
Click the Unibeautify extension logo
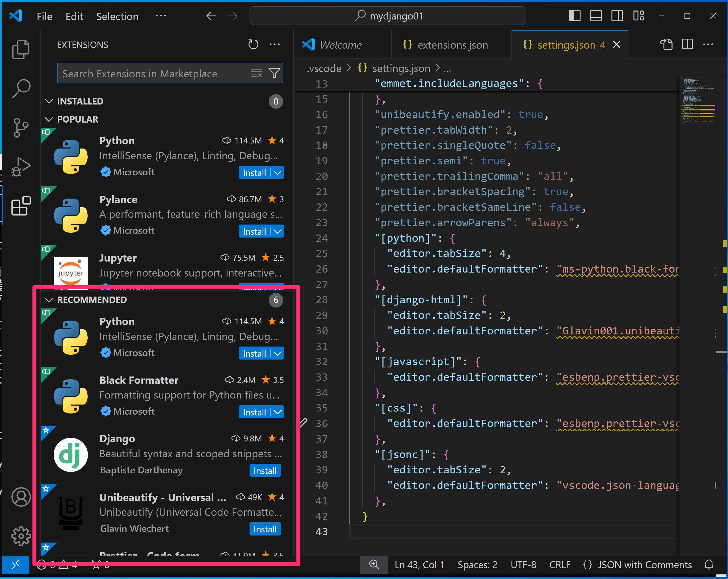[x=71, y=513]
